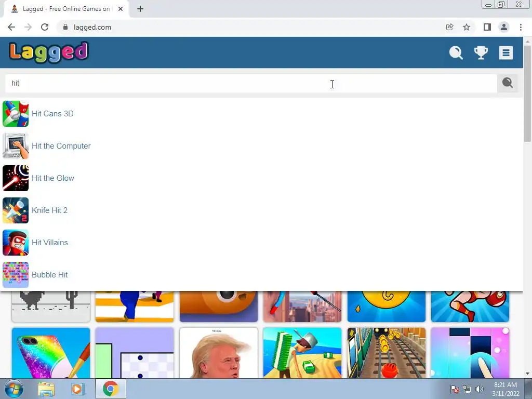Click the page vertical scrollbar thumb
Viewport: 532px width, 399px height.
527,94
